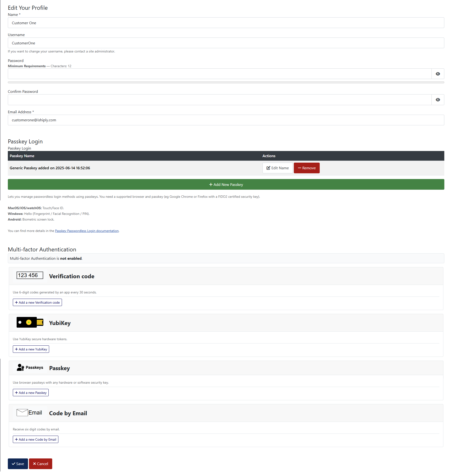
Task: Select the Generic Passkey added on 2025-06-14 text
Action: [50, 168]
